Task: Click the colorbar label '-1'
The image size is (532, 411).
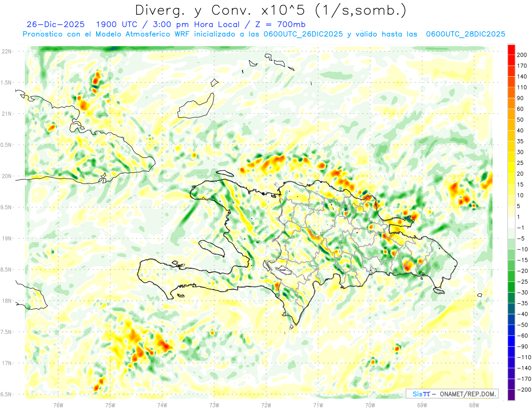Action: click(521, 228)
